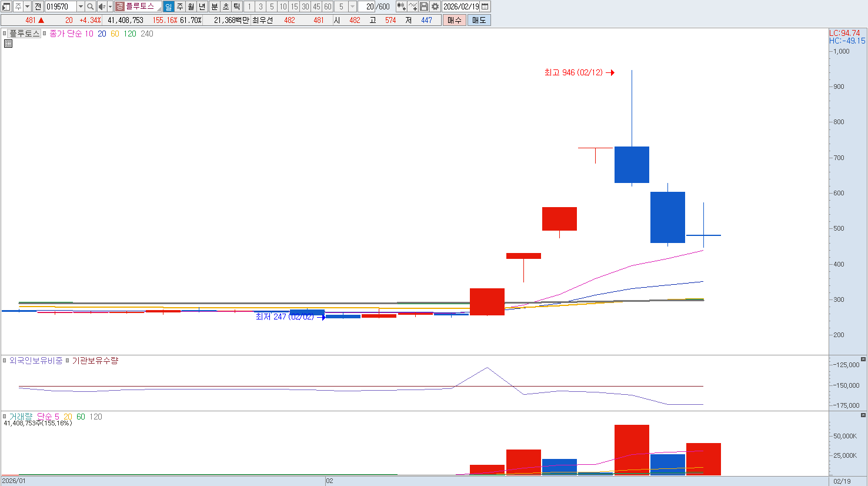Toggle the 일 daily period button
The image size is (868, 486).
[x=169, y=6]
